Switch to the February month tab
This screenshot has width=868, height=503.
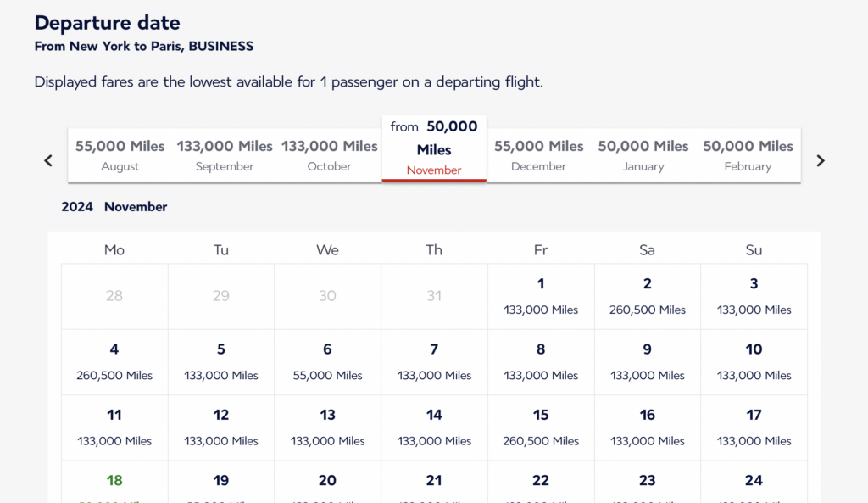coord(748,154)
